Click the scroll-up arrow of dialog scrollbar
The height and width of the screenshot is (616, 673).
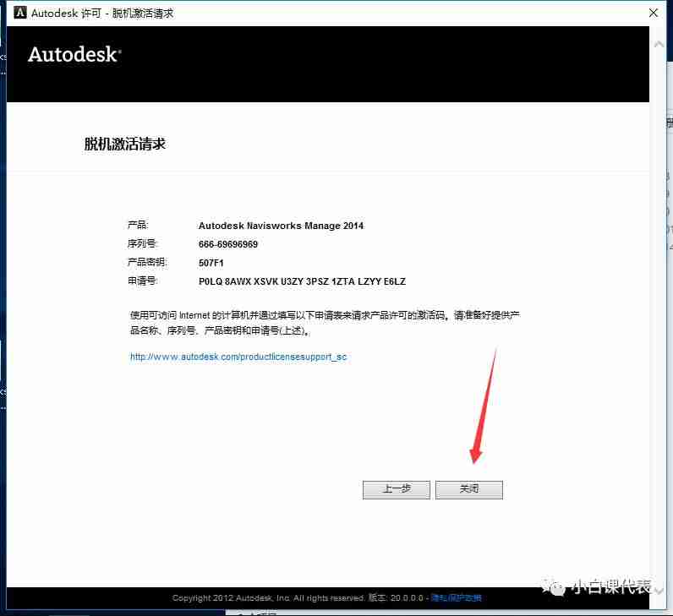coord(659,44)
